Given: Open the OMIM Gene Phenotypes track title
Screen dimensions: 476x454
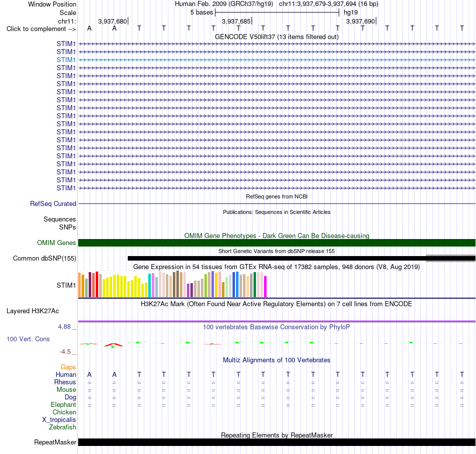Looking at the screenshot, I should tap(277, 236).
